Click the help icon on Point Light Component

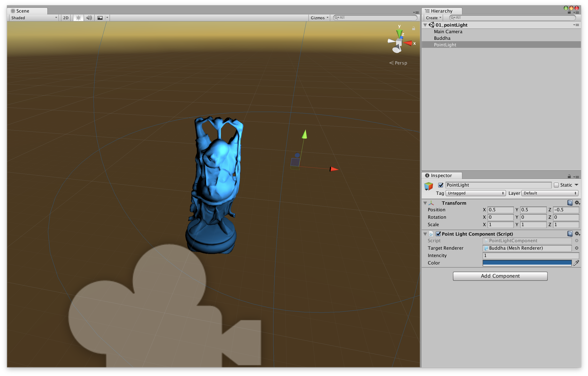570,234
